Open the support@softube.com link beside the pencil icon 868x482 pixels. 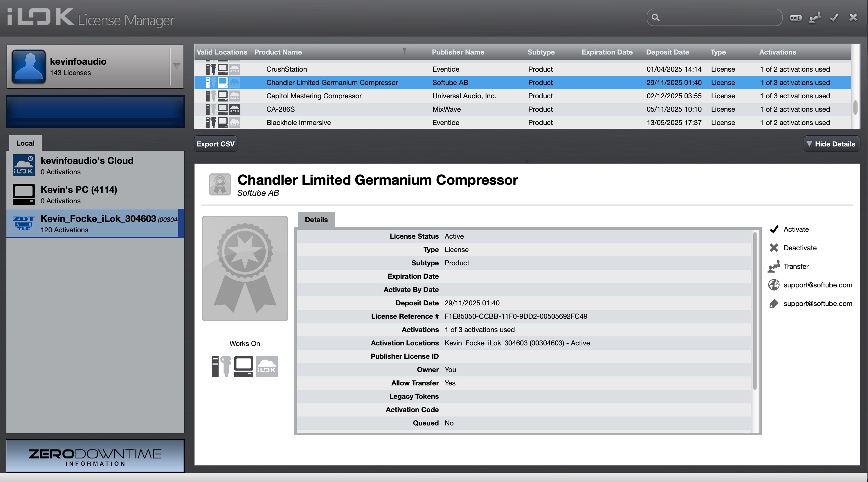(x=818, y=304)
